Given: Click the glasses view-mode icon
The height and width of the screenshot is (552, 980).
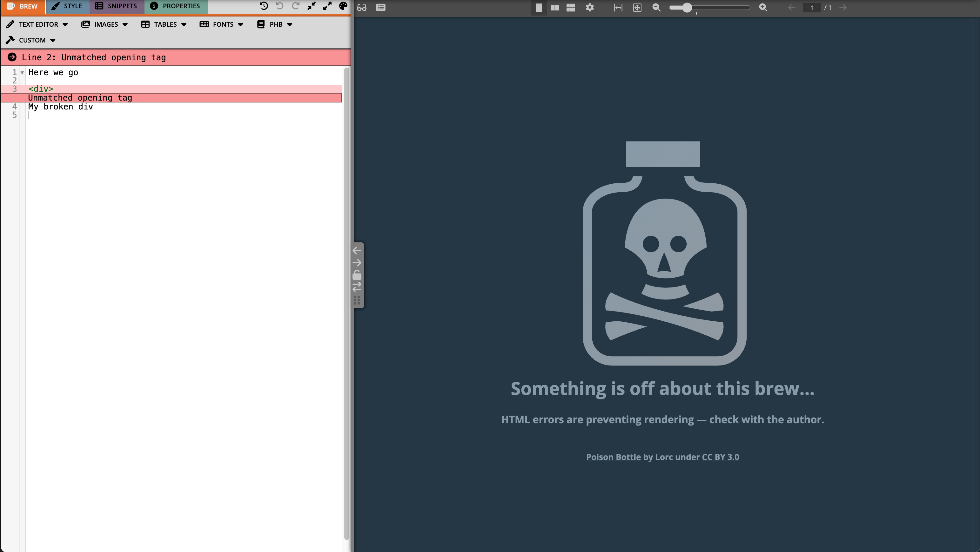Looking at the screenshot, I should click(x=362, y=8).
